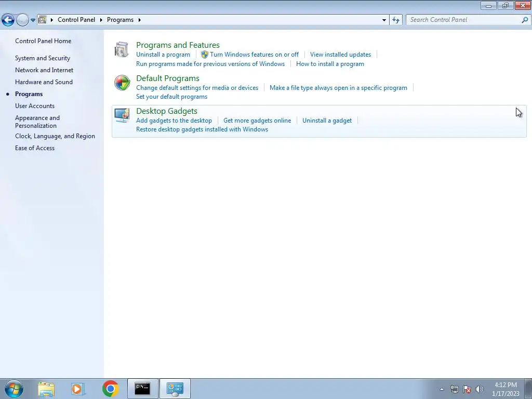Open the recent pages dropdown arrow
This screenshot has height=399, width=532.
click(x=33, y=20)
